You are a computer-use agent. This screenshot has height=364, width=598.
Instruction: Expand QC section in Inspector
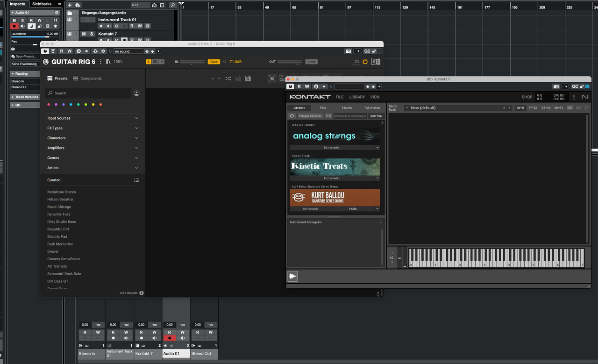(25, 105)
